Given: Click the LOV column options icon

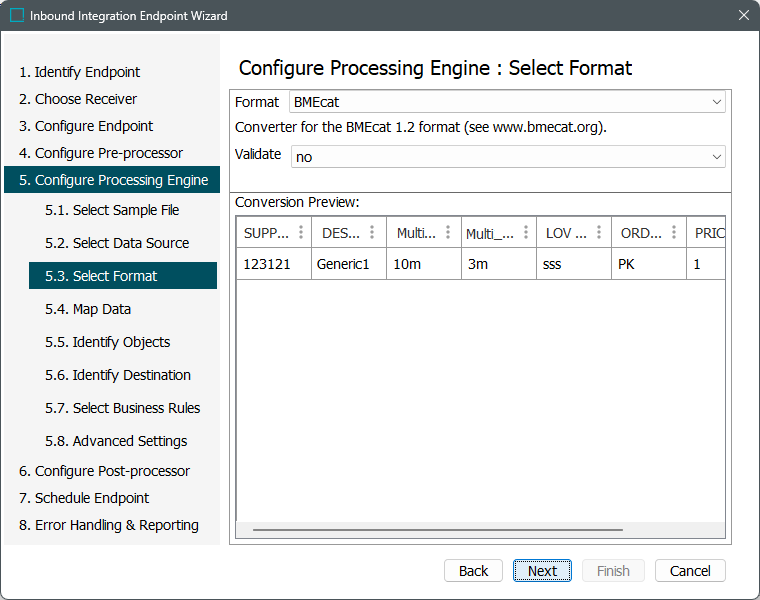Looking at the screenshot, I should (598, 232).
